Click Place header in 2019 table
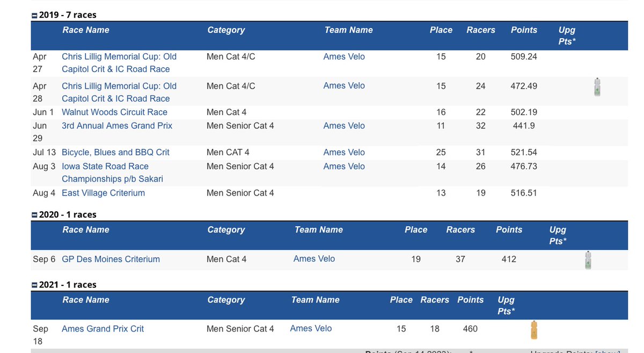This screenshot has height=353, width=644. click(x=441, y=30)
